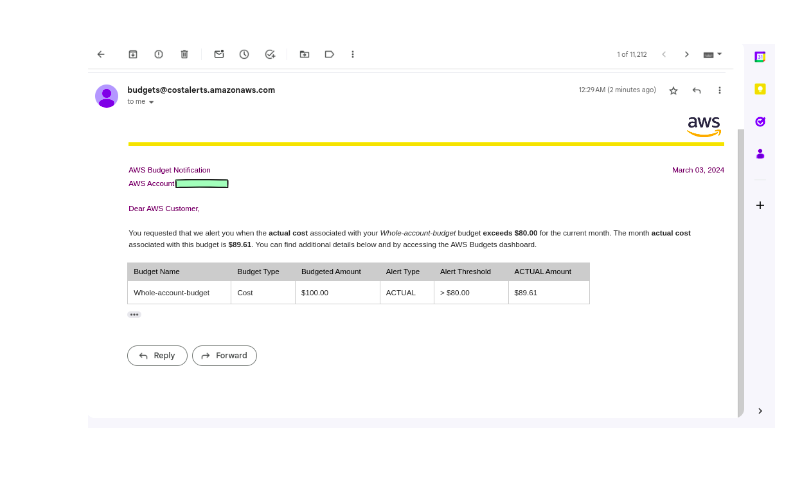The width and height of the screenshot is (808, 494).
Task: Open the Move to folder icon
Action: pyautogui.click(x=304, y=54)
